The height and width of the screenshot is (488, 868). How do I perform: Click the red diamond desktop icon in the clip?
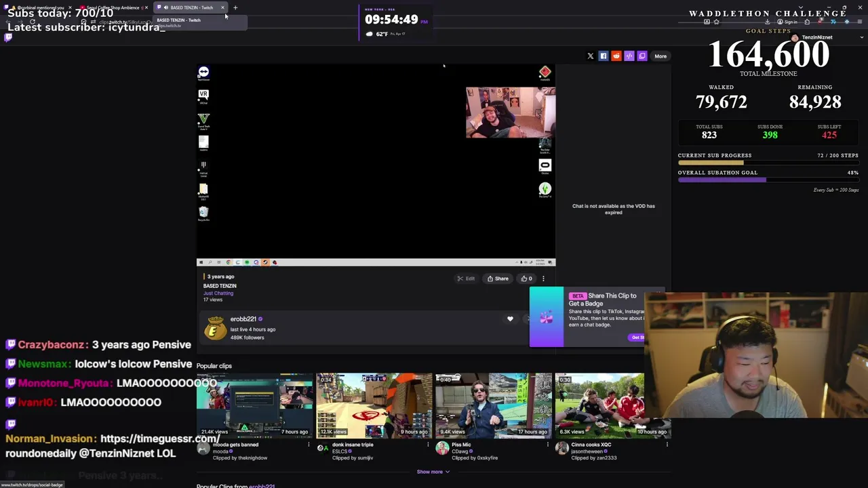click(x=545, y=73)
